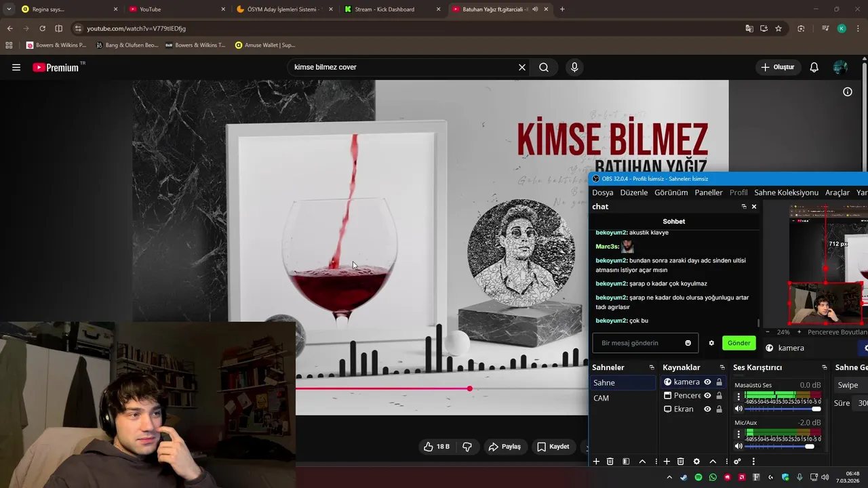
Task: Switch to ÖSYM Aday İşlemleri tab
Action: tap(284, 9)
